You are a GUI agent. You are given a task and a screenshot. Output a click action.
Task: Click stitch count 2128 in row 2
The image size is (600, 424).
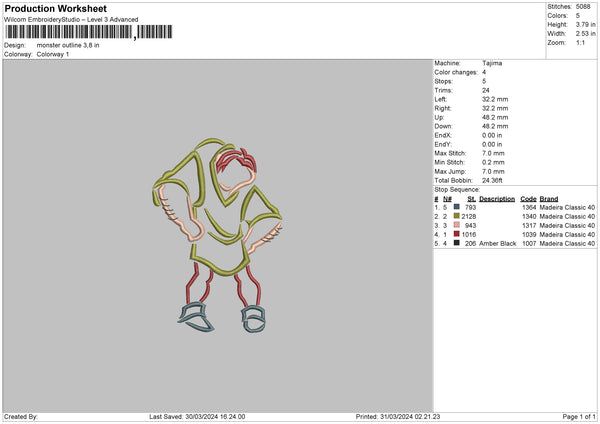pos(469,217)
